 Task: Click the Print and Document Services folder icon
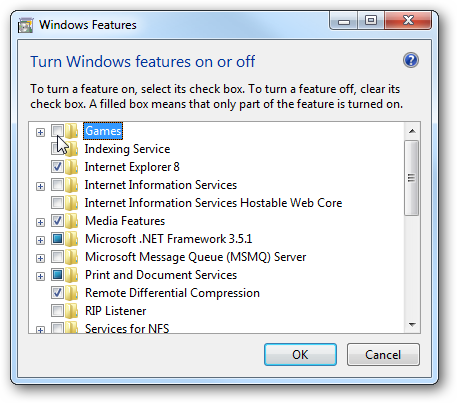point(71,275)
